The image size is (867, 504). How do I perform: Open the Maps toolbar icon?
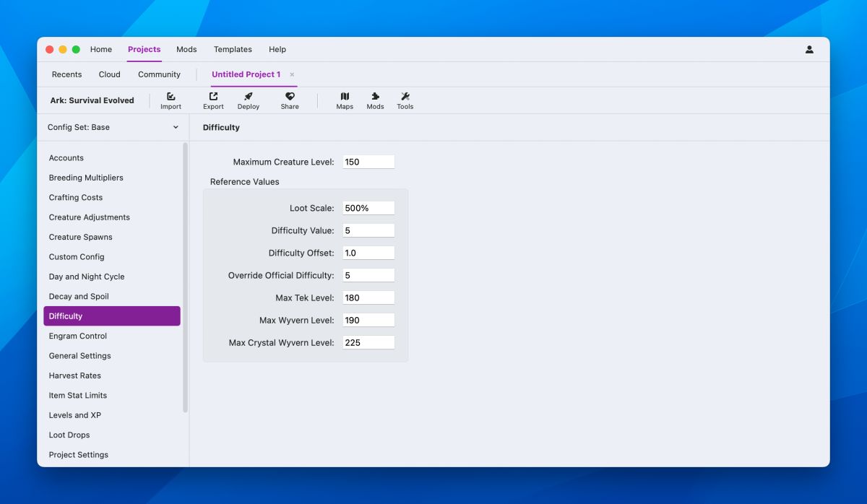[x=345, y=100]
